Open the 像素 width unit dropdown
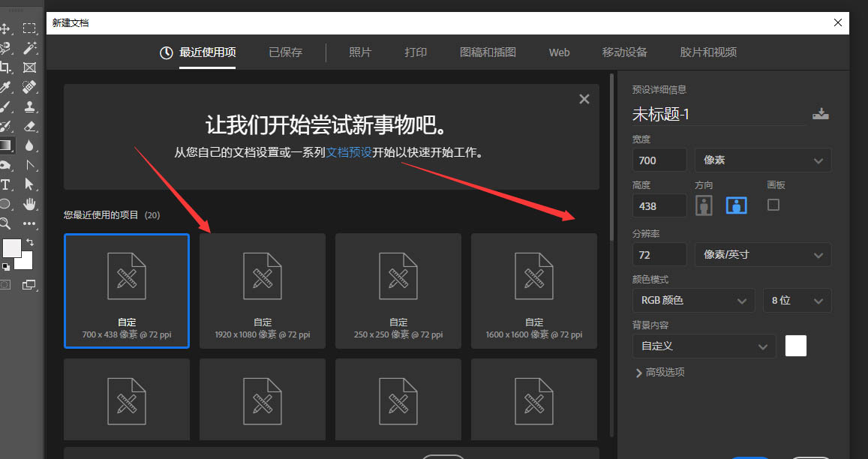This screenshot has width=868, height=459. tap(762, 160)
